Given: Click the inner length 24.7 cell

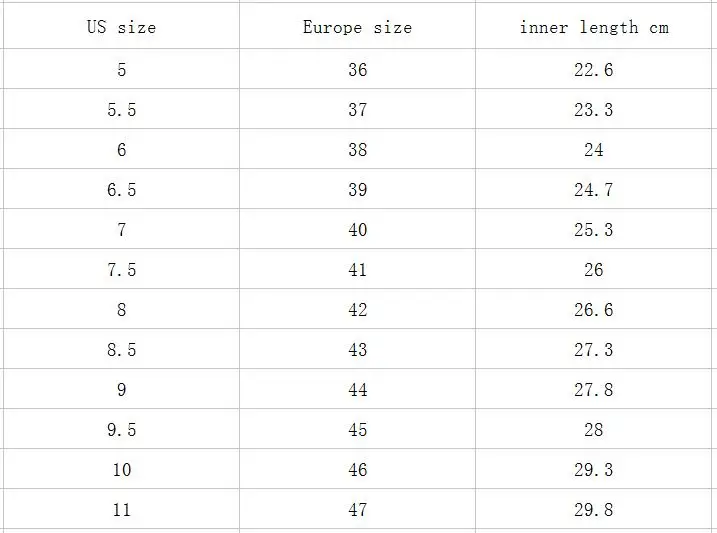Looking at the screenshot, I should coord(594,189).
